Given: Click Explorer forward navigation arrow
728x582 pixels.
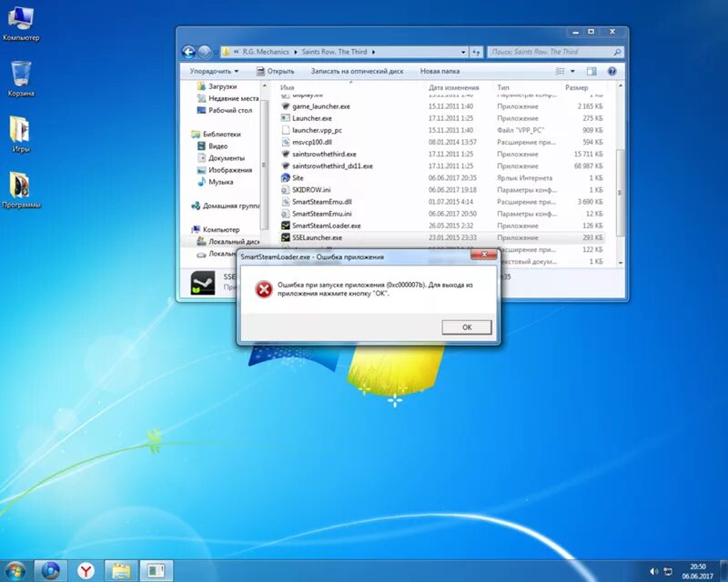Looking at the screenshot, I should click(x=204, y=52).
